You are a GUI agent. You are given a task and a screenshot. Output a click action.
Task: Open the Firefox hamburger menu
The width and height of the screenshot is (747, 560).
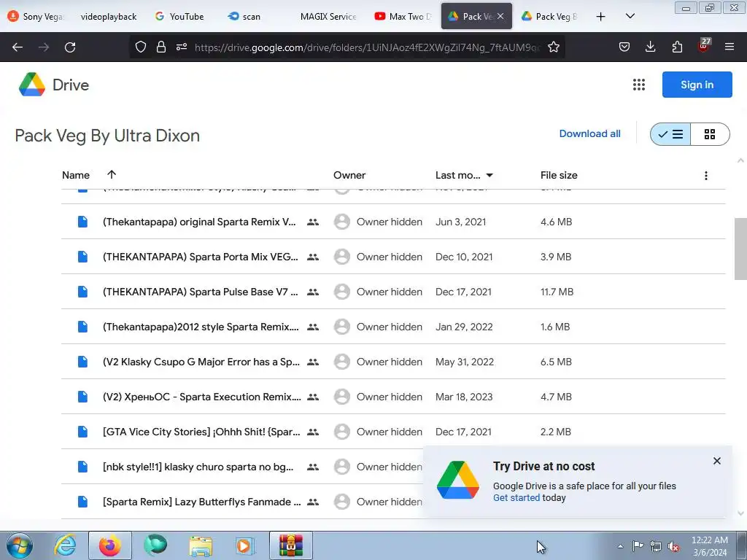[x=729, y=47]
